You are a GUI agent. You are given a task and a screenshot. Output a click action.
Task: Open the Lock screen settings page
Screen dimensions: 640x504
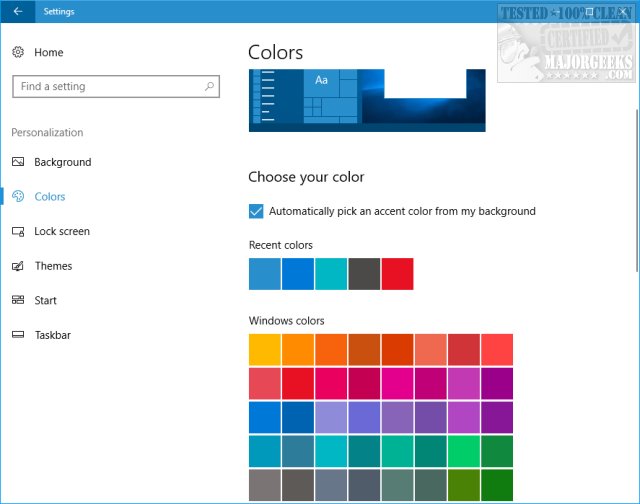tap(62, 231)
